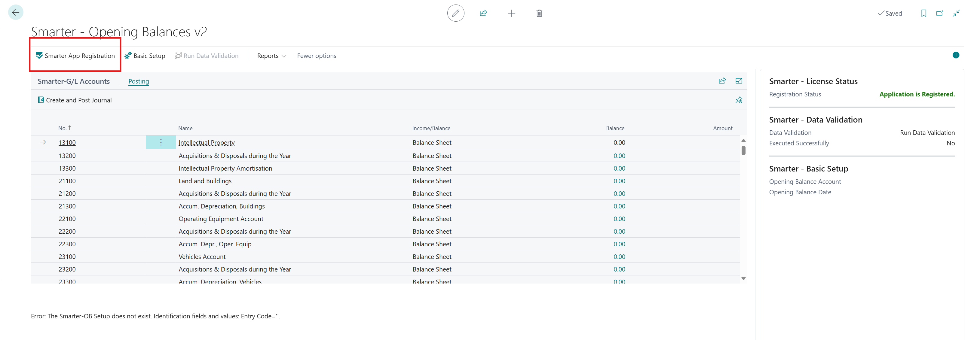This screenshot has height=340, width=980.
Task: Click the pencil edit icon
Action: coord(455,13)
